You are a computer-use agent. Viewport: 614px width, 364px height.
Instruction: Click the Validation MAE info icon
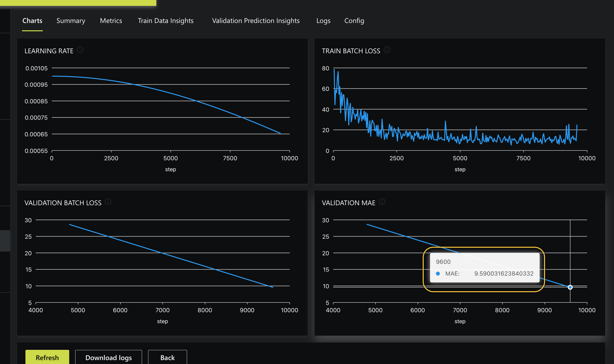coord(382,202)
